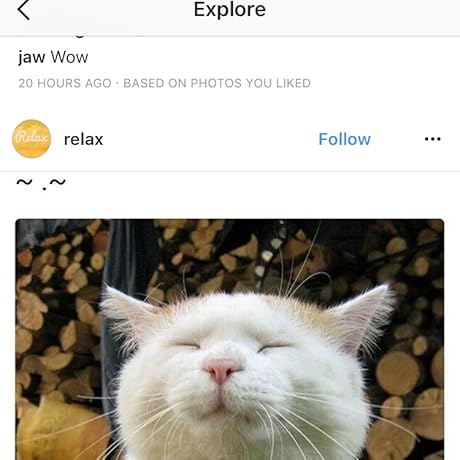The height and width of the screenshot is (460, 460).
Task: Open the three-dot more options menu
Action: [x=433, y=139]
